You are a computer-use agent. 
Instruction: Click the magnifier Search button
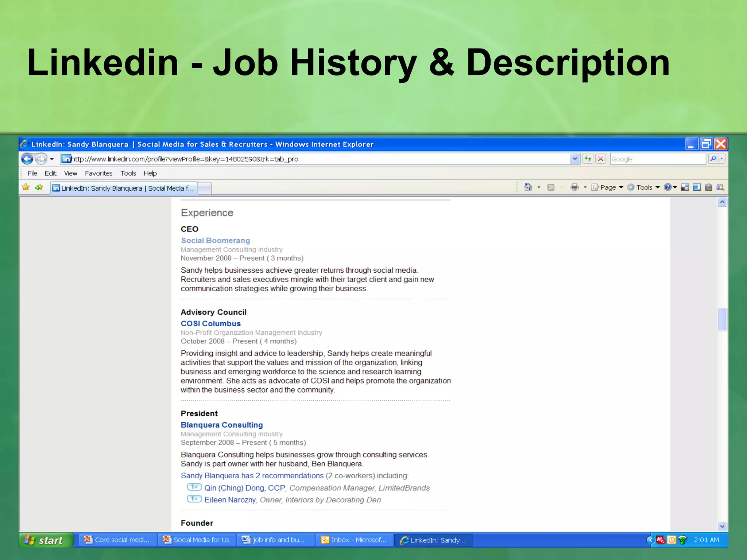tap(713, 159)
